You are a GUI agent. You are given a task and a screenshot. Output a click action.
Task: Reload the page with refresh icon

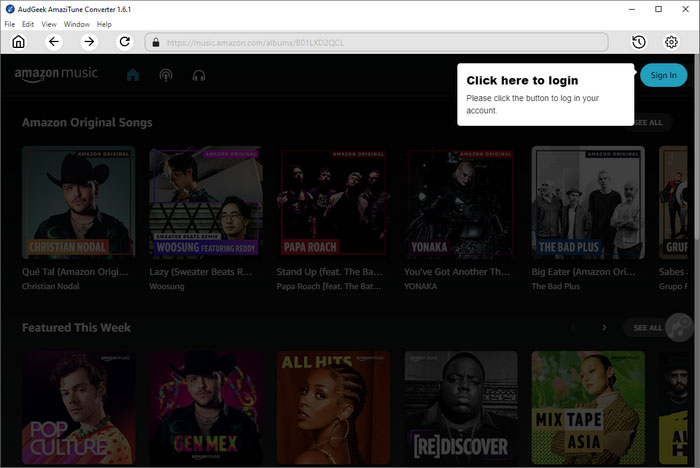click(x=125, y=42)
